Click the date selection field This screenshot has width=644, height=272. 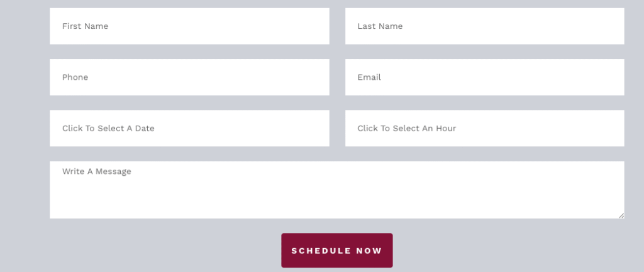[x=189, y=128]
